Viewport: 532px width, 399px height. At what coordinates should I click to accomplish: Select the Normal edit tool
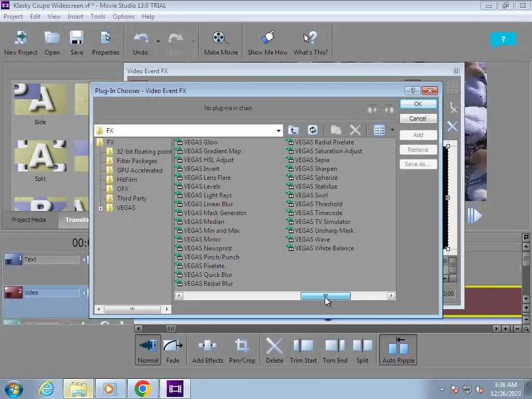[x=148, y=350]
